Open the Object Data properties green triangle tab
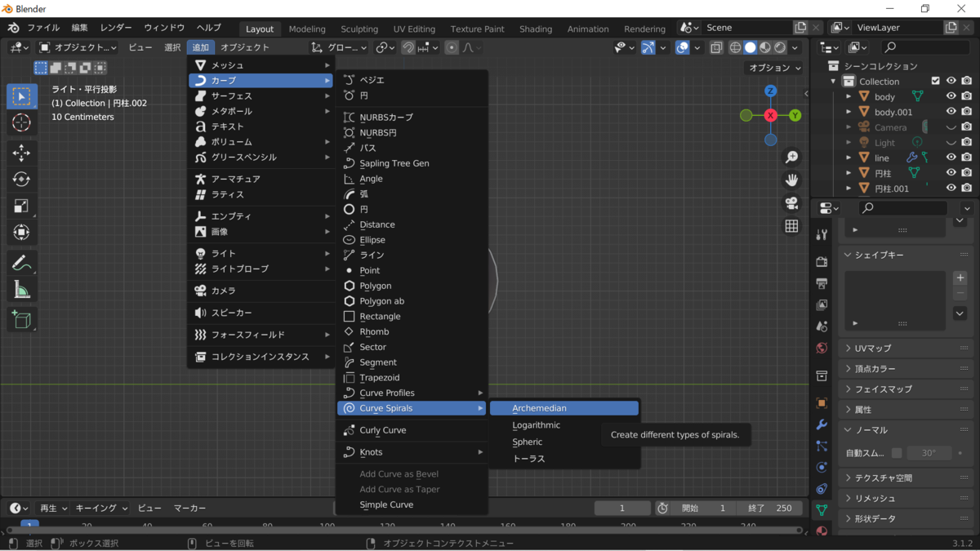 (822, 510)
